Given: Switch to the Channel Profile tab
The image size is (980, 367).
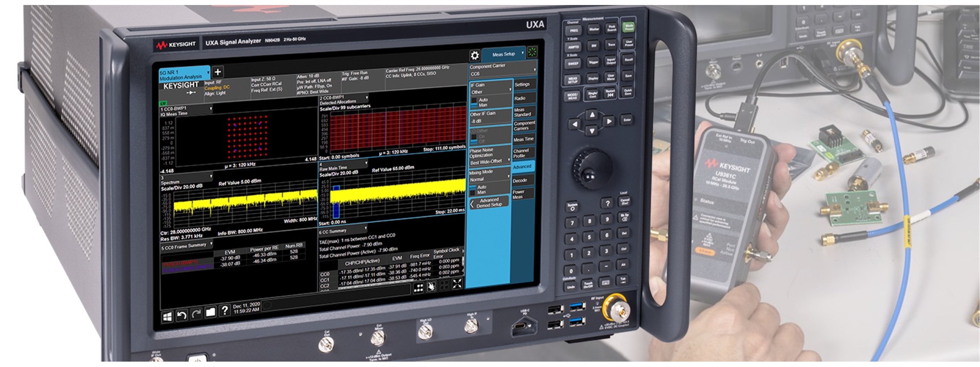Looking at the screenshot, I should point(523,153).
